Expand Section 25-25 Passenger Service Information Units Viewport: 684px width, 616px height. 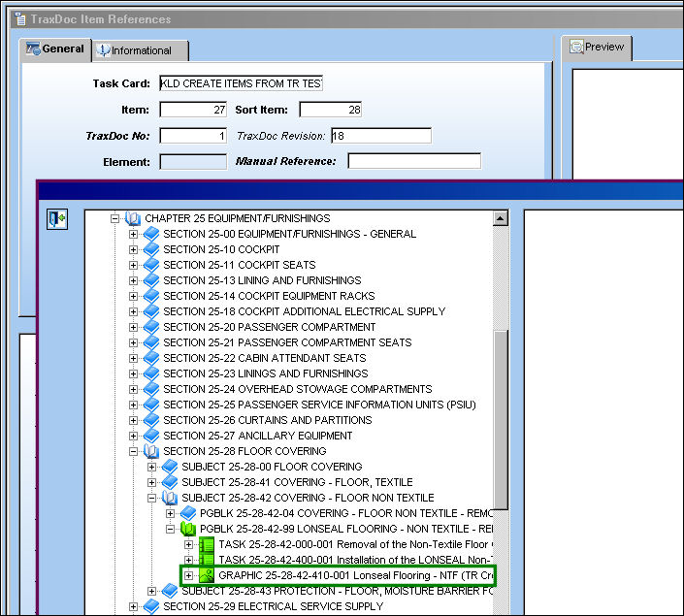pyautogui.click(x=133, y=405)
